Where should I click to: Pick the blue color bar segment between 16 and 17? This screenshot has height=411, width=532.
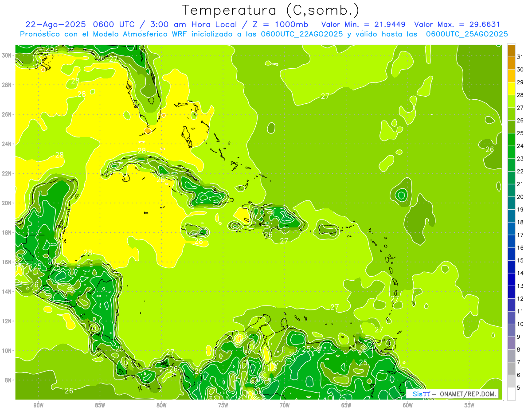tap(511, 241)
